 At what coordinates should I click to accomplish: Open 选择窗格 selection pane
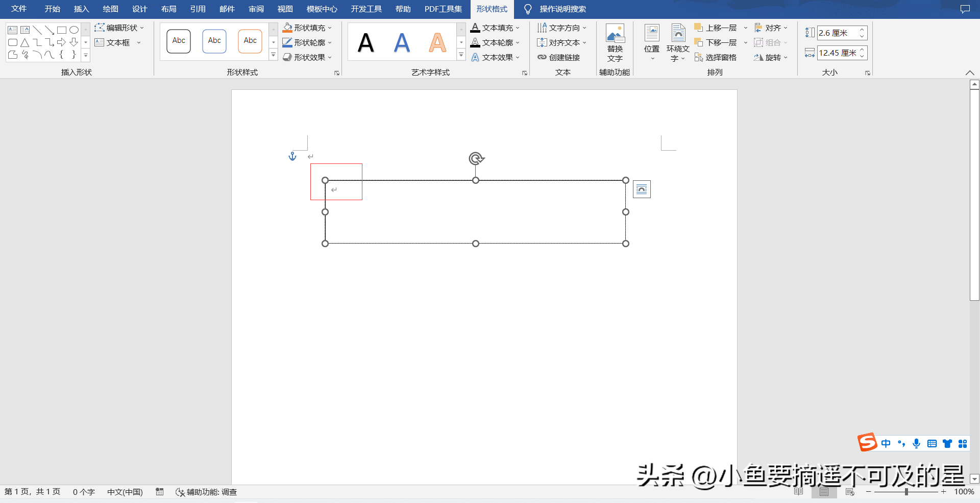(716, 57)
